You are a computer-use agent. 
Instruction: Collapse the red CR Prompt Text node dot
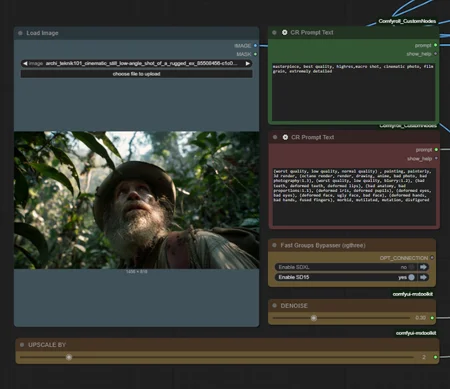pos(275,137)
